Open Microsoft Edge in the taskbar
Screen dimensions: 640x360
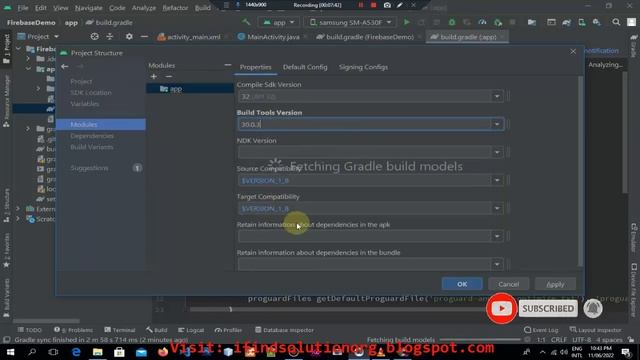(76, 352)
